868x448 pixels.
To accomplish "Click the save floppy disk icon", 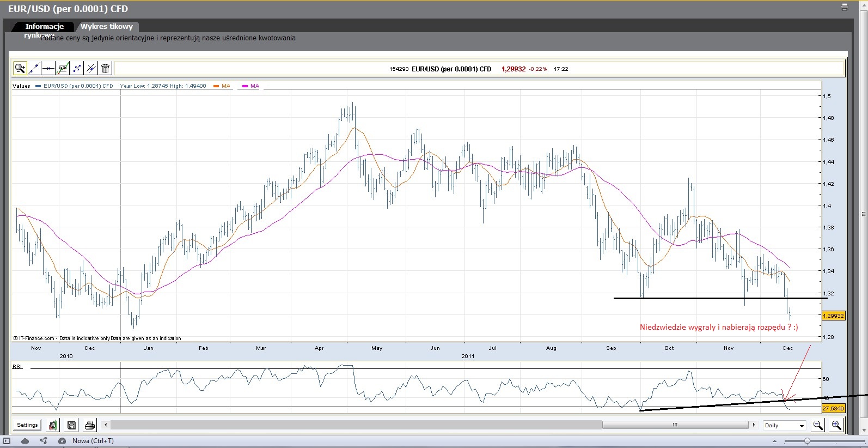I will [71, 425].
